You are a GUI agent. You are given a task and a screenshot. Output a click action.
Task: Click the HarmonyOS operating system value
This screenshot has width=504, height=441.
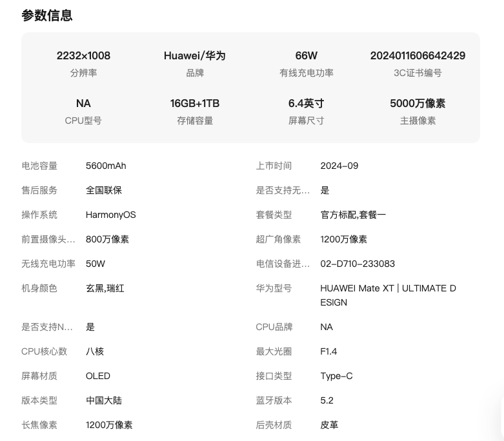111,215
